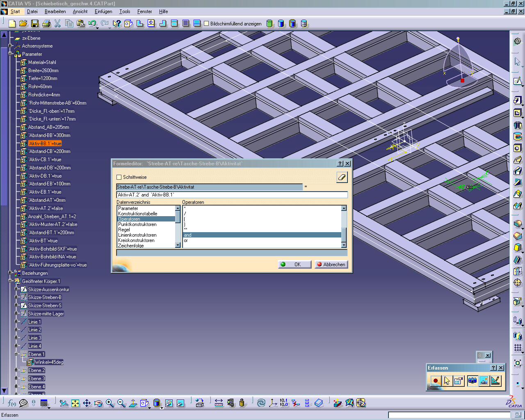
Task: Click the Erfassen panel help button
Action: click(x=494, y=368)
